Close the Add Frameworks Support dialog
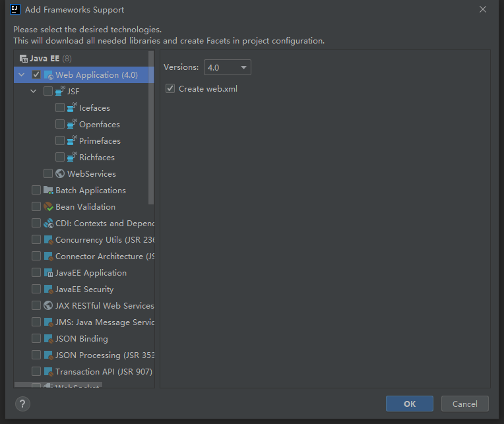The image size is (504, 424). [483, 10]
